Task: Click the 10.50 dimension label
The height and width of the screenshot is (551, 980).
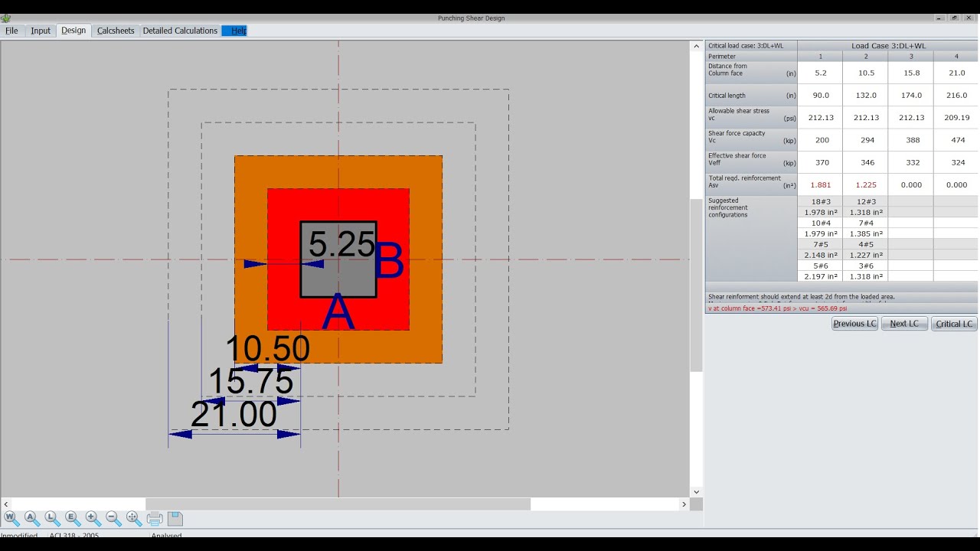Action: [267, 349]
